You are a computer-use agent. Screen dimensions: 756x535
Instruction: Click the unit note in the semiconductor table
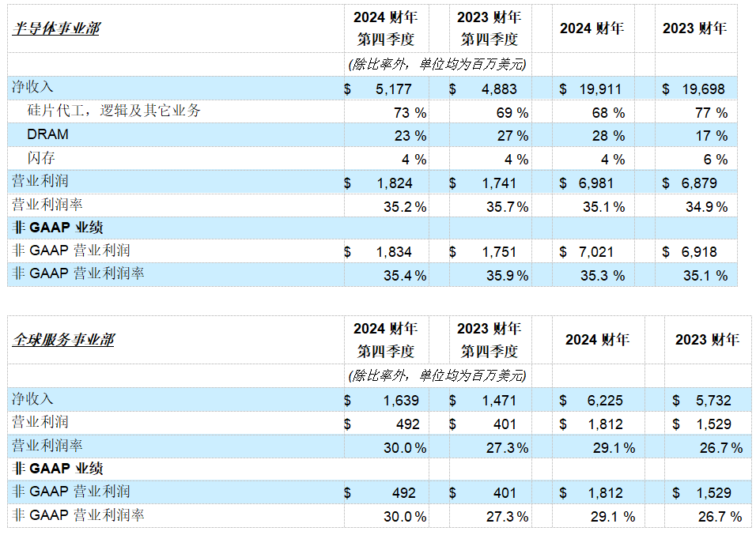[437, 64]
